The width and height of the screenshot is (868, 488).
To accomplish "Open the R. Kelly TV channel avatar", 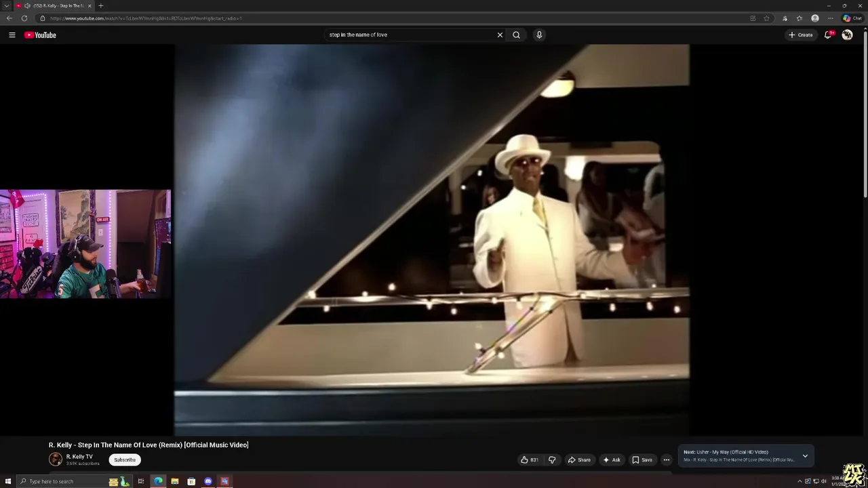I will 56,459.
